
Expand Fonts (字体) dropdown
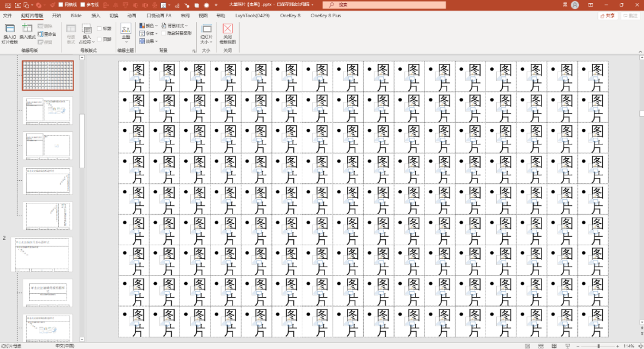(x=148, y=33)
